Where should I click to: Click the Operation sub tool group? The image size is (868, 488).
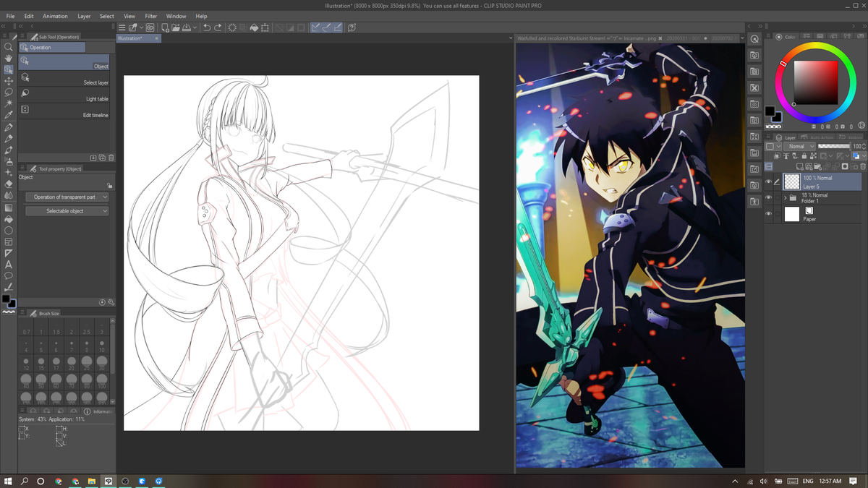(x=52, y=47)
